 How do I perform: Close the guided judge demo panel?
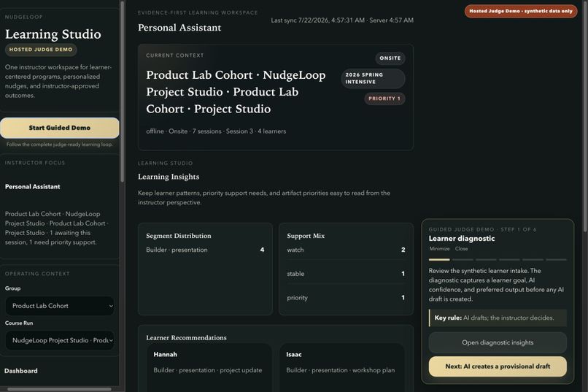pos(461,249)
